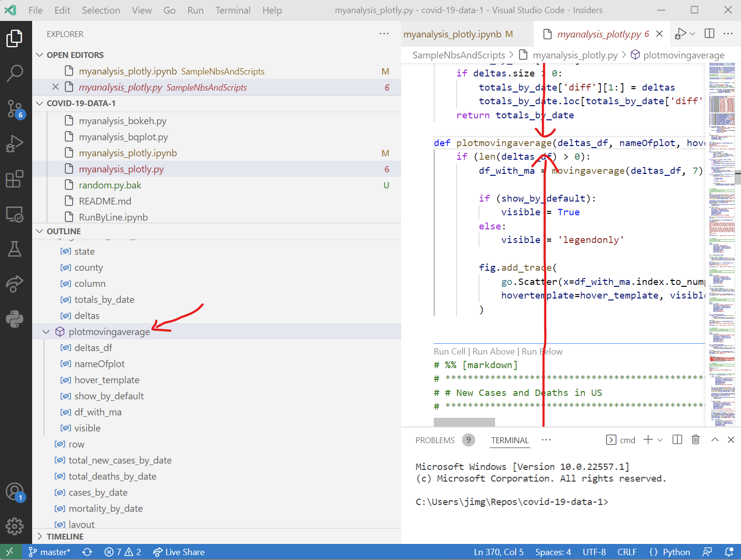
Task: Switch to the PROBLEMS panel tab
Action: 435,440
